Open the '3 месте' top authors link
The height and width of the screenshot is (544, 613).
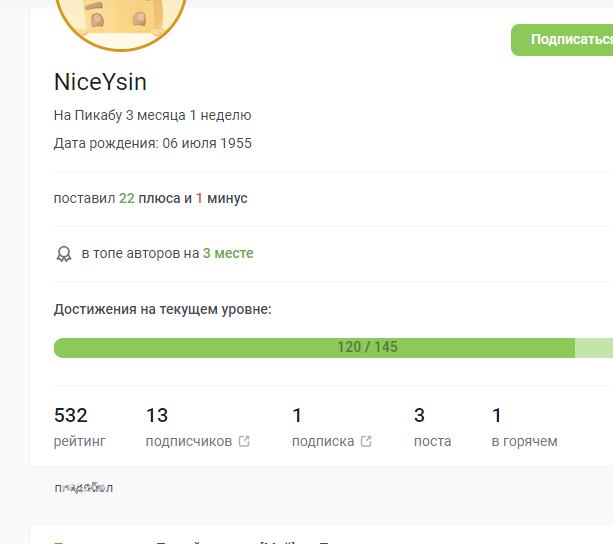tap(228, 254)
